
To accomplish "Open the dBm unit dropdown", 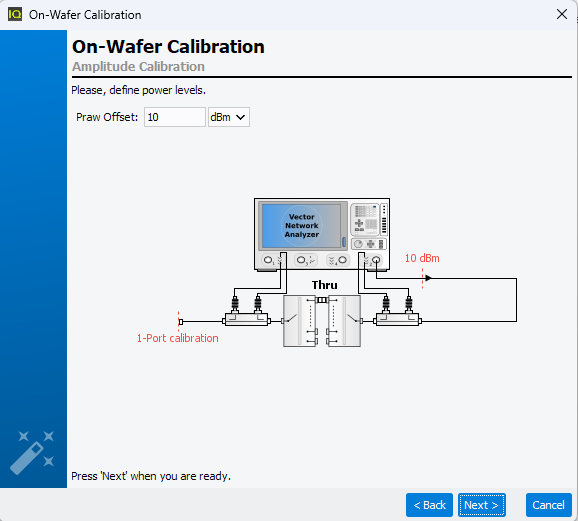I will [x=229, y=117].
